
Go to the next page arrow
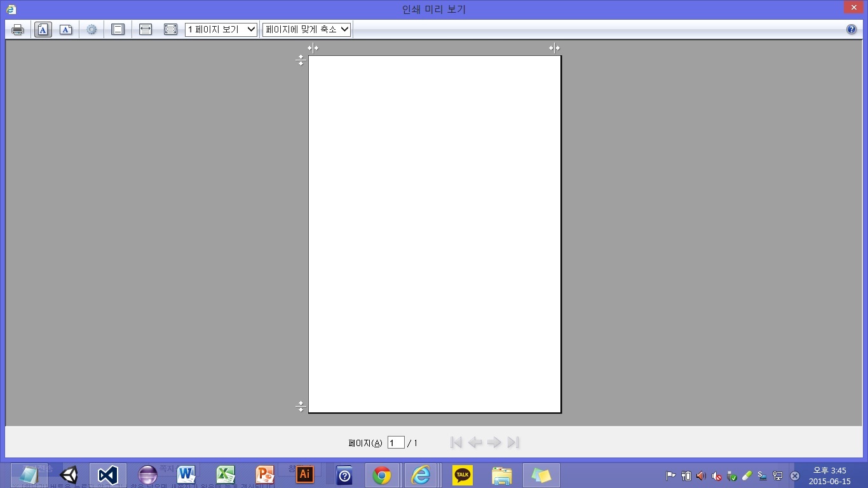[494, 443]
